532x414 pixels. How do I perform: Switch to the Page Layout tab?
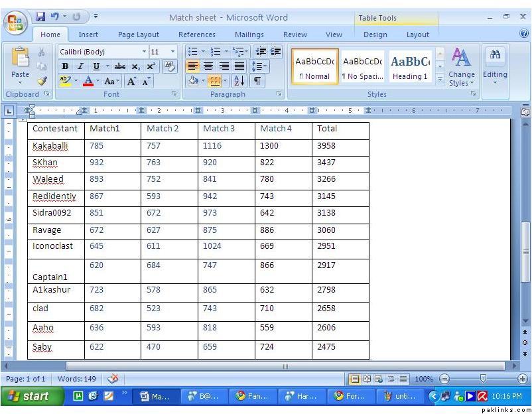coord(139,34)
